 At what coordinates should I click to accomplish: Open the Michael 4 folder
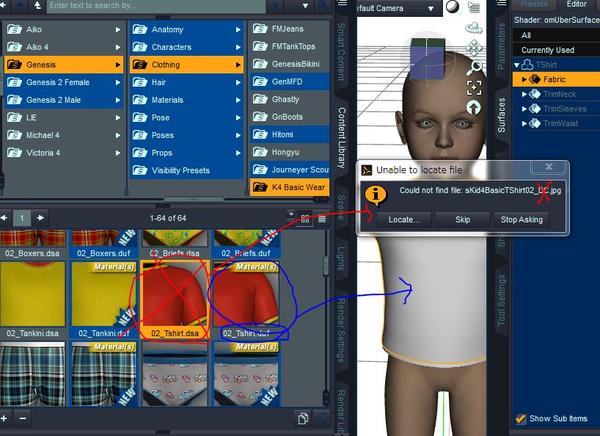click(x=64, y=135)
